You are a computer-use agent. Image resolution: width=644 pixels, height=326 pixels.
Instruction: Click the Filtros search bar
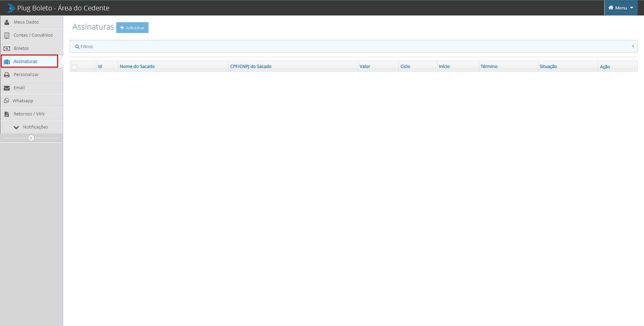(353, 46)
